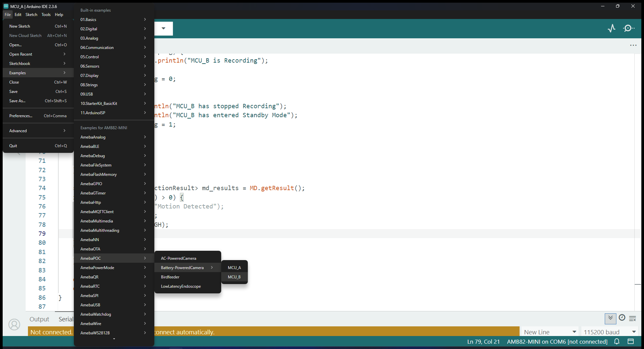
Task: Click Preferences in the File menu
Action: pyautogui.click(x=21, y=116)
